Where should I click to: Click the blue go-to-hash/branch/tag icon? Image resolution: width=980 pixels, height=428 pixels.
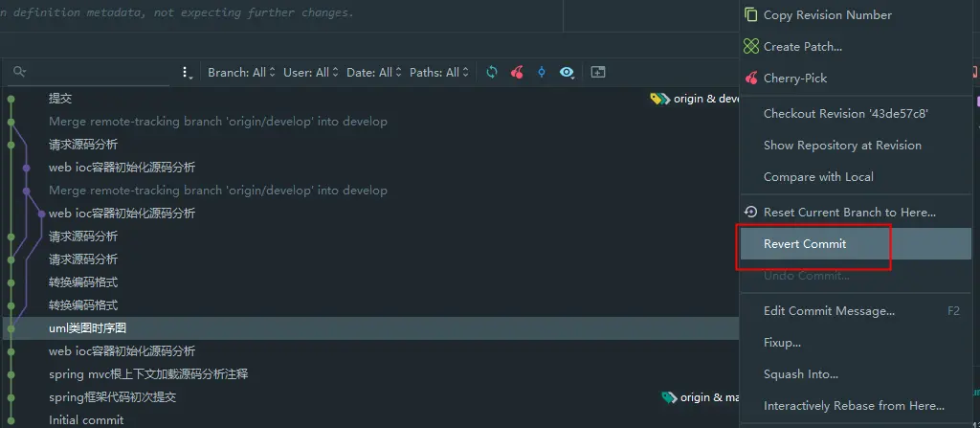(x=542, y=73)
